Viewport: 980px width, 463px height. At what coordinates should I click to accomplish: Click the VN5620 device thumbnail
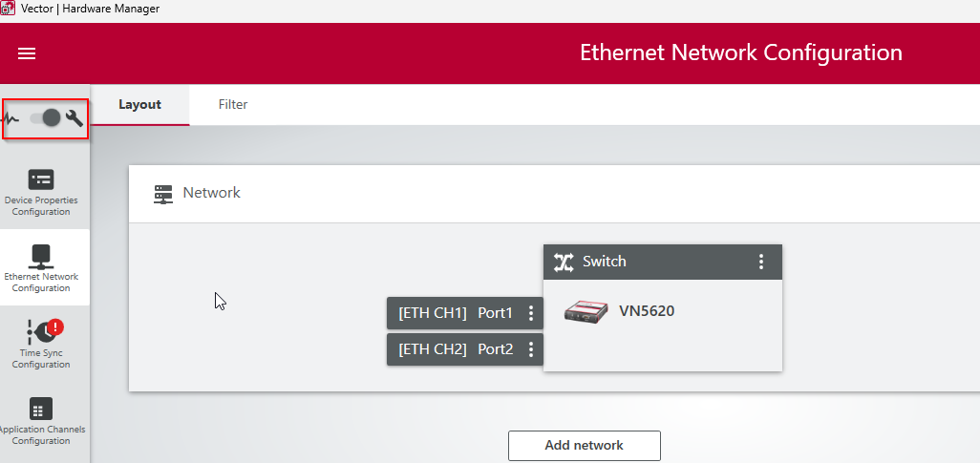tap(586, 311)
